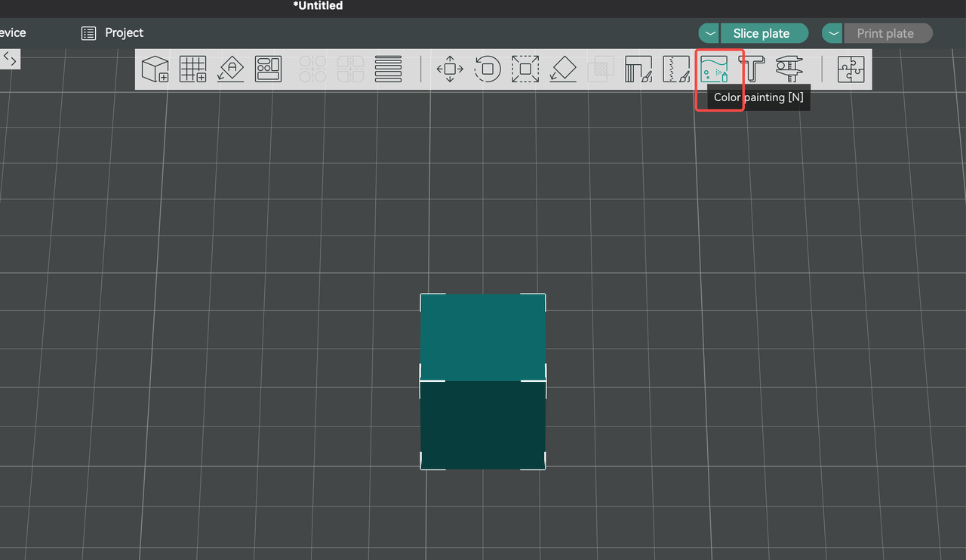The width and height of the screenshot is (966, 560).
Task: Open the Supports painting tool
Action: pyautogui.click(x=638, y=69)
